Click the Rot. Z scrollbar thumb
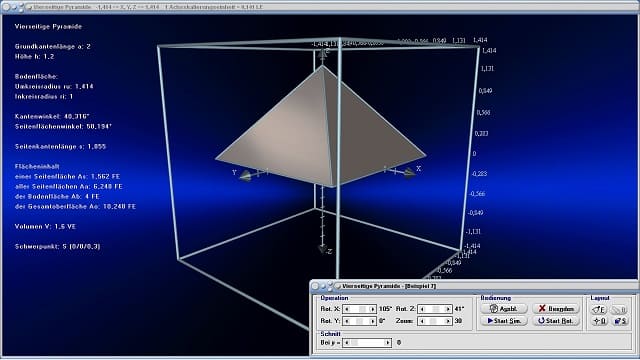This screenshot has width=640, height=360. pyautogui.click(x=436, y=309)
